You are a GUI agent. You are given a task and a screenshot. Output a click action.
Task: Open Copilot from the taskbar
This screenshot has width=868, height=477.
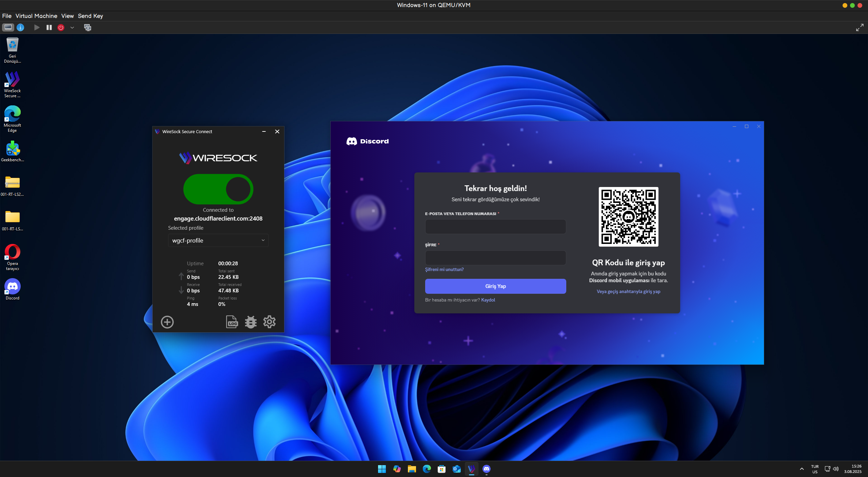tap(397, 469)
